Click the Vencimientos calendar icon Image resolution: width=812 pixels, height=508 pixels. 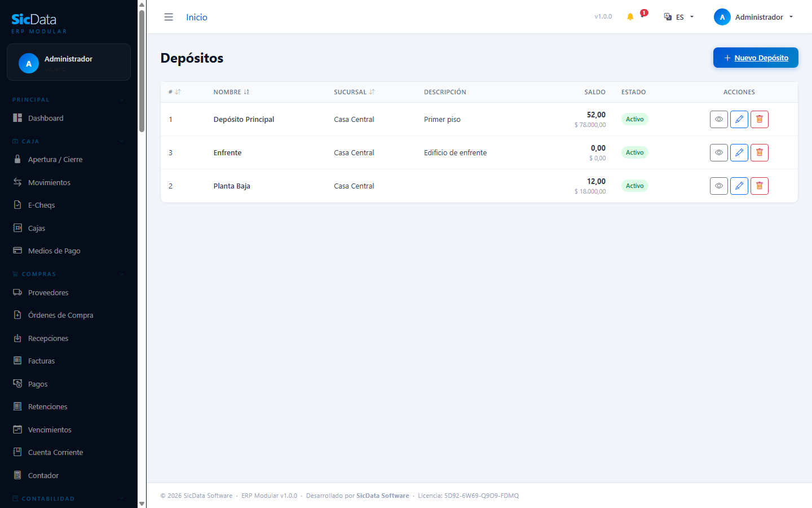pos(17,430)
